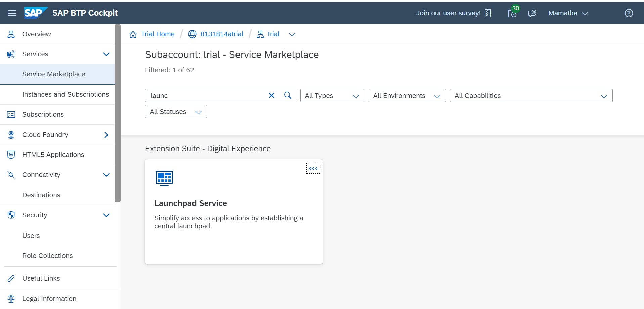This screenshot has width=644, height=309.
Task: Select Service Marketplace menu item
Action: (x=57, y=74)
